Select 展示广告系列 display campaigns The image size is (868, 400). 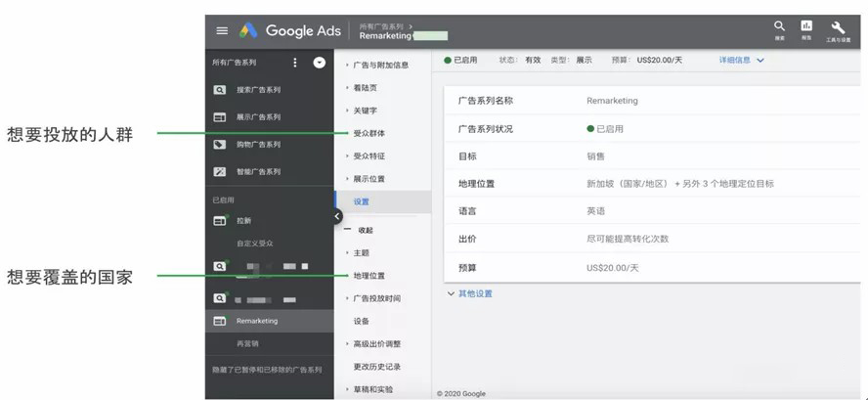[258, 117]
